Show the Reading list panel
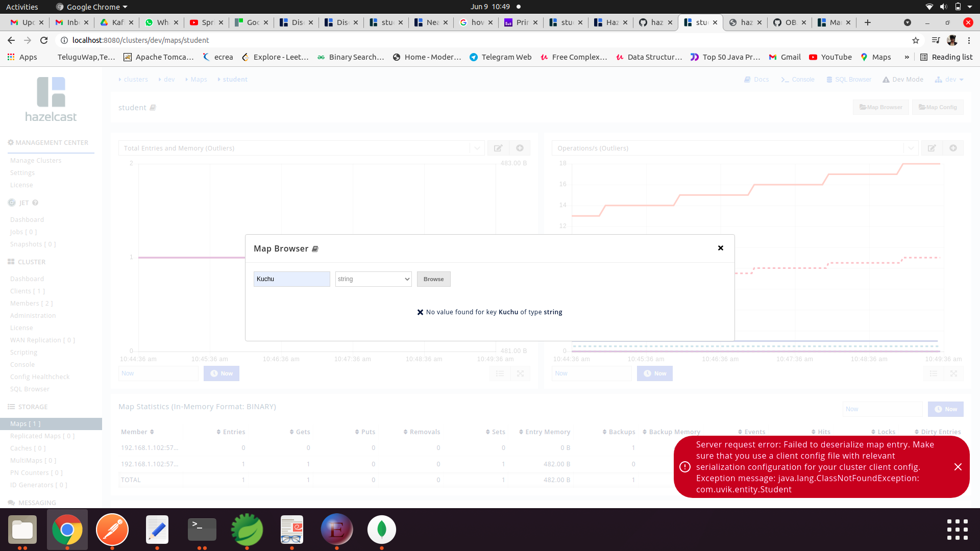Screen dimensions: 980x551 pyautogui.click(x=946, y=57)
